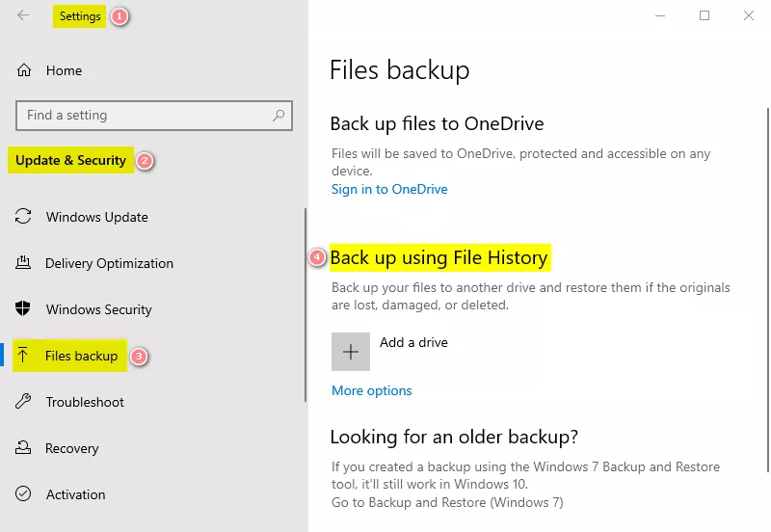The width and height of the screenshot is (771, 532).
Task: Click the Delivery Optimization icon
Action: coord(23,262)
